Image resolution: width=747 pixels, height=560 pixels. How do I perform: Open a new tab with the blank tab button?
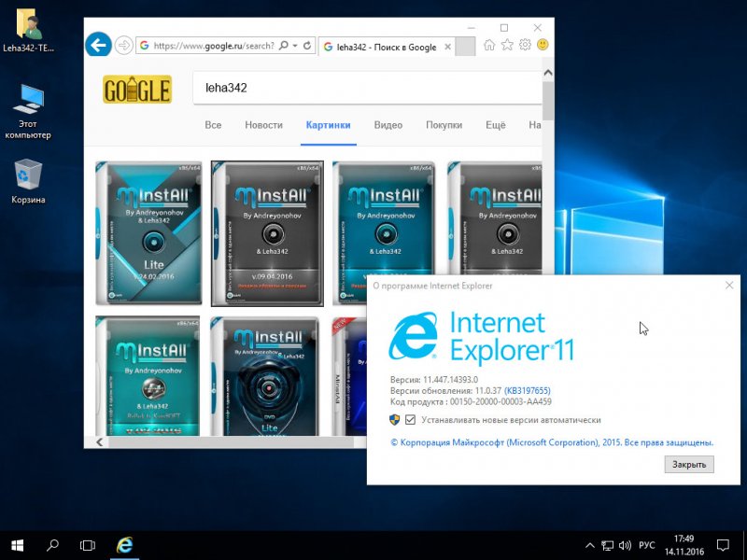[465, 47]
